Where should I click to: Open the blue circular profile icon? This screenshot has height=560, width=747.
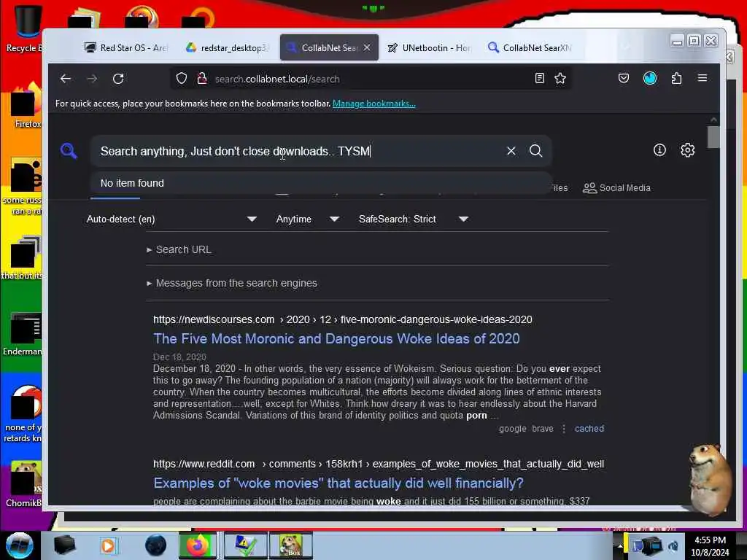coord(650,78)
